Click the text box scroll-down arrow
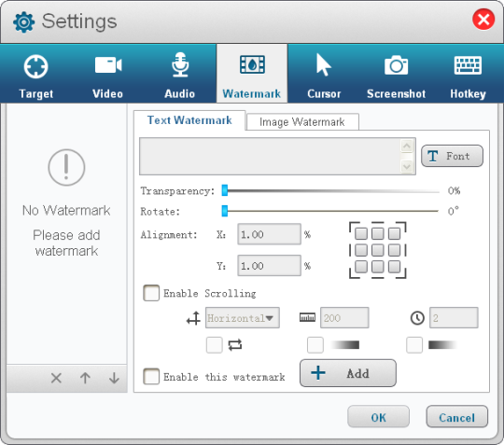 [407, 166]
